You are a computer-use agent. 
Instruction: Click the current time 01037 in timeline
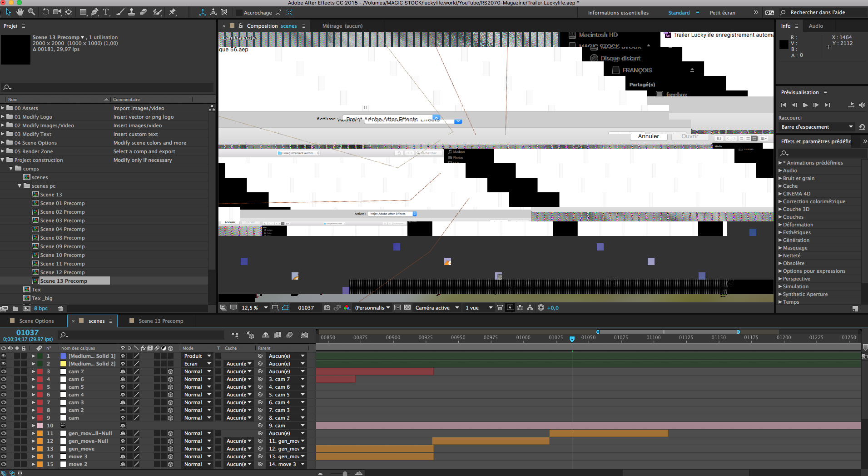click(x=27, y=332)
